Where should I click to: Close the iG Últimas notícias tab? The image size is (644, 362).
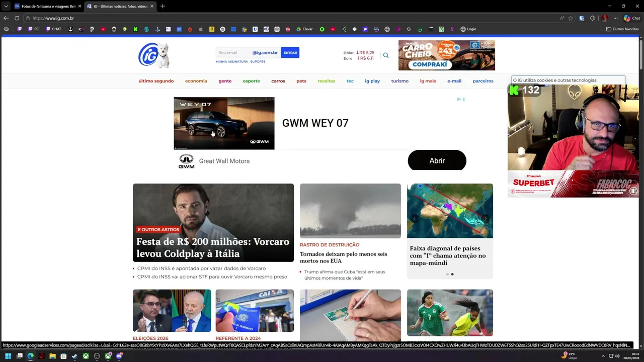pyautogui.click(x=151, y=6)
